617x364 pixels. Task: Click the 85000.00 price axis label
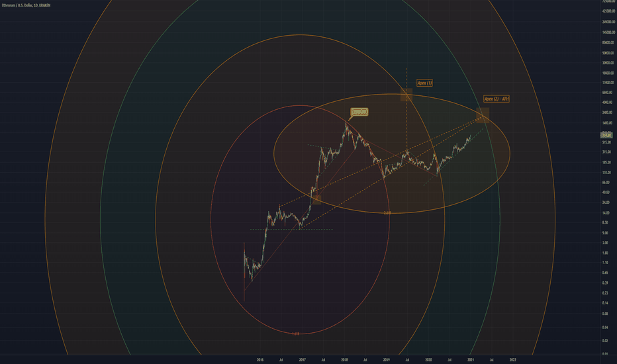(x=608, y=42)
